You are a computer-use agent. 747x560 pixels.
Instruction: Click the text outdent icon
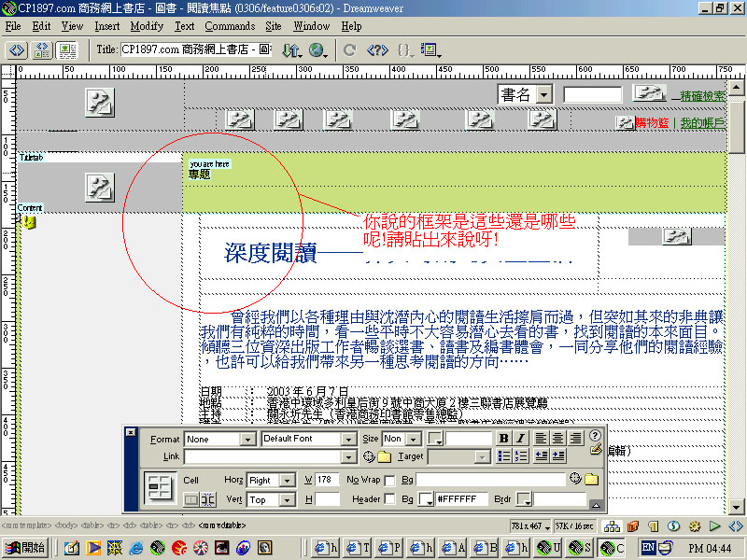tap(541, 456)
